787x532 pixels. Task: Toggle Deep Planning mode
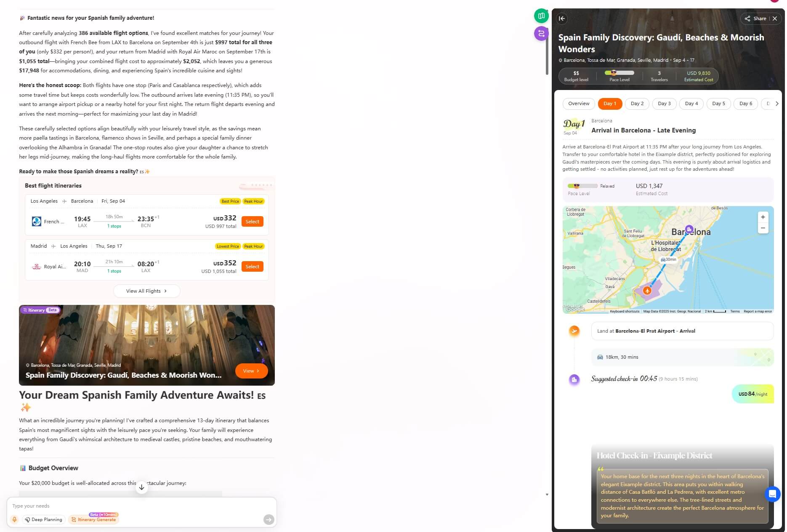click(x=44, y=519)
